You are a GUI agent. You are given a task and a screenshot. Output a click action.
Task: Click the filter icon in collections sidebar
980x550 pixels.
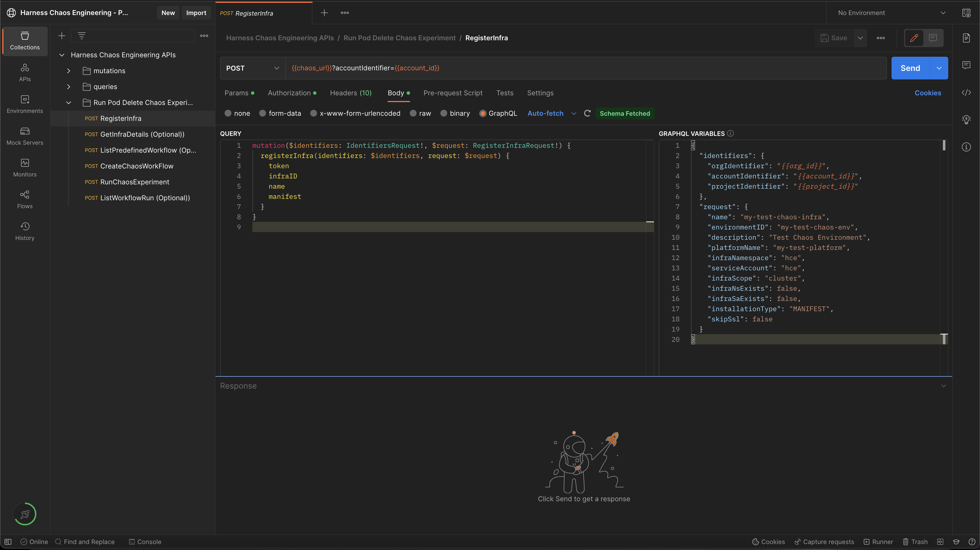pyautogui.click(x=81, y=36)
